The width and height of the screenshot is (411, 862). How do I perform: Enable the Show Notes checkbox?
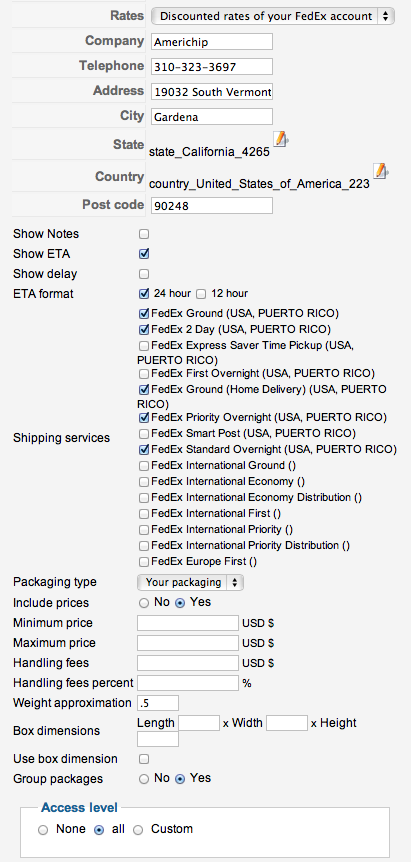(144, 234)
